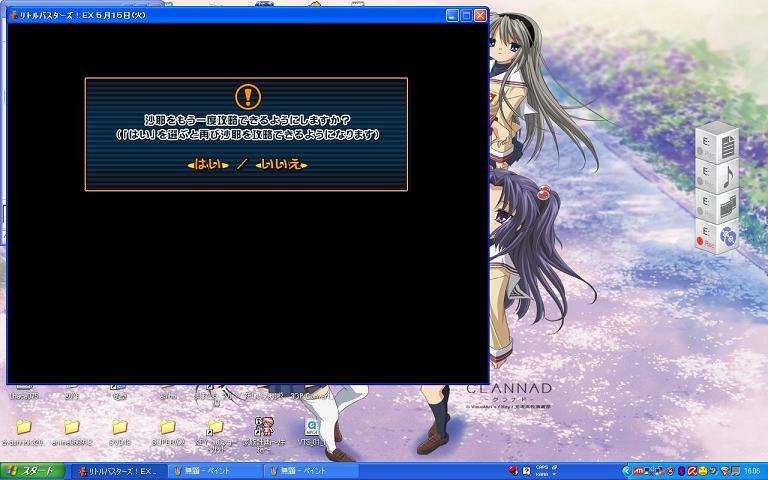Maximize the リトルバスターズ!EX window

[466, 15]
